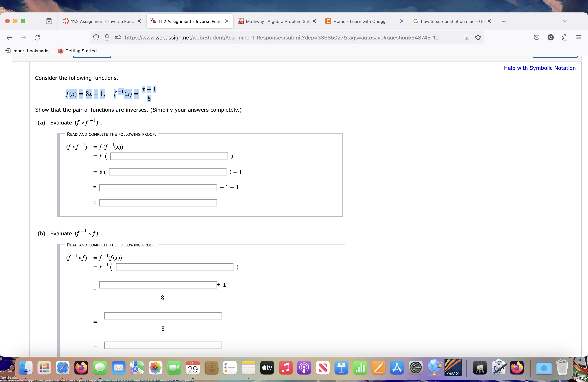Bookmark this page with star icon
588x382 pixels.
point(478,38)
